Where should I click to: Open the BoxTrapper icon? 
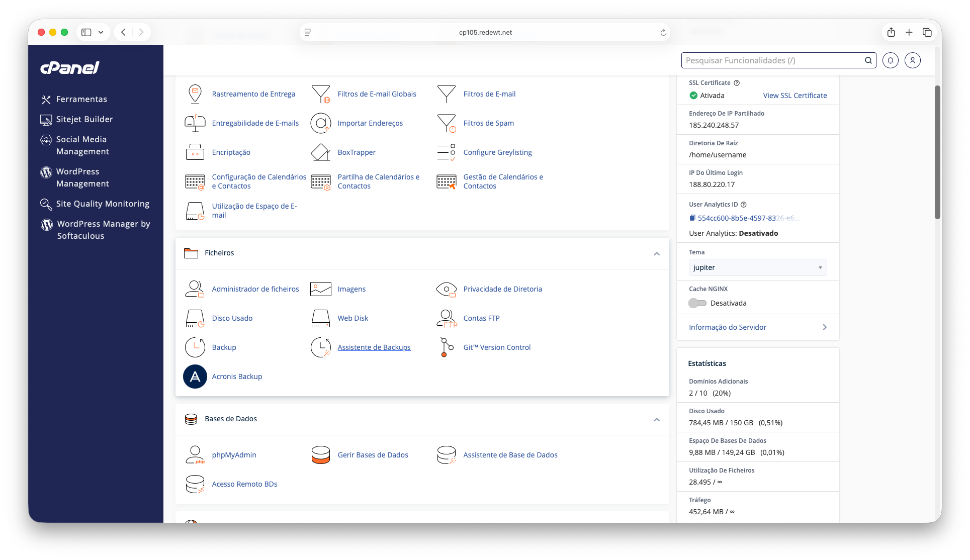coord(320,152)
